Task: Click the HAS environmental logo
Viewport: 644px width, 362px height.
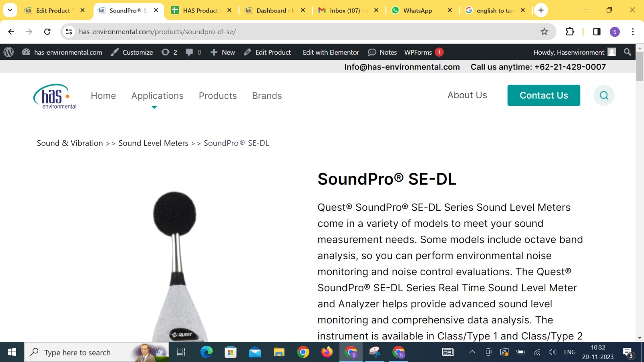Action: coord(55,96)
